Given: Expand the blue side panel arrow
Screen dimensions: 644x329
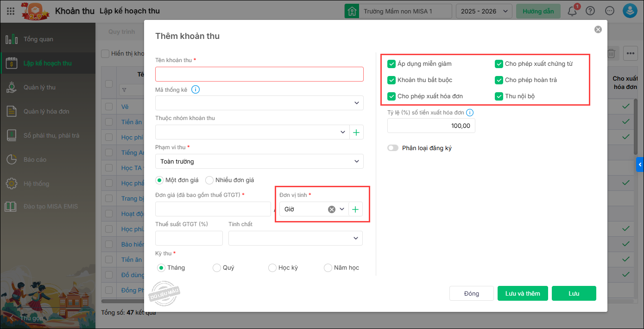Looking at the screenshot, I should pyautogui.click(x=640, y=164).
